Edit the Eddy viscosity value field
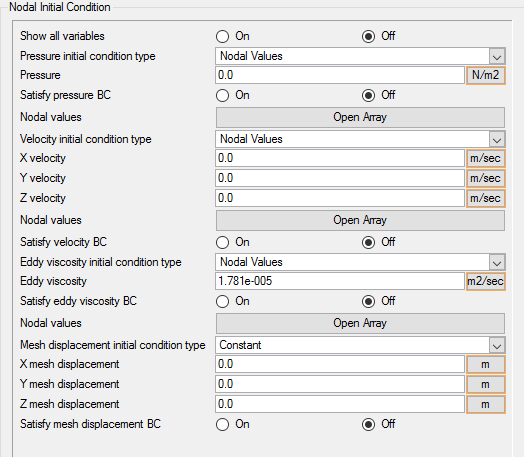 (x=340, y=281)
